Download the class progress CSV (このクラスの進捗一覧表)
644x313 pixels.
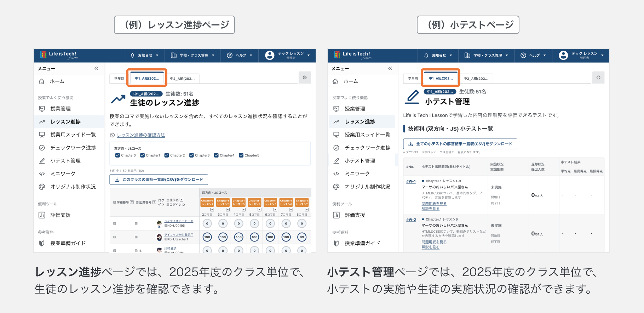(x=159, y=180)
